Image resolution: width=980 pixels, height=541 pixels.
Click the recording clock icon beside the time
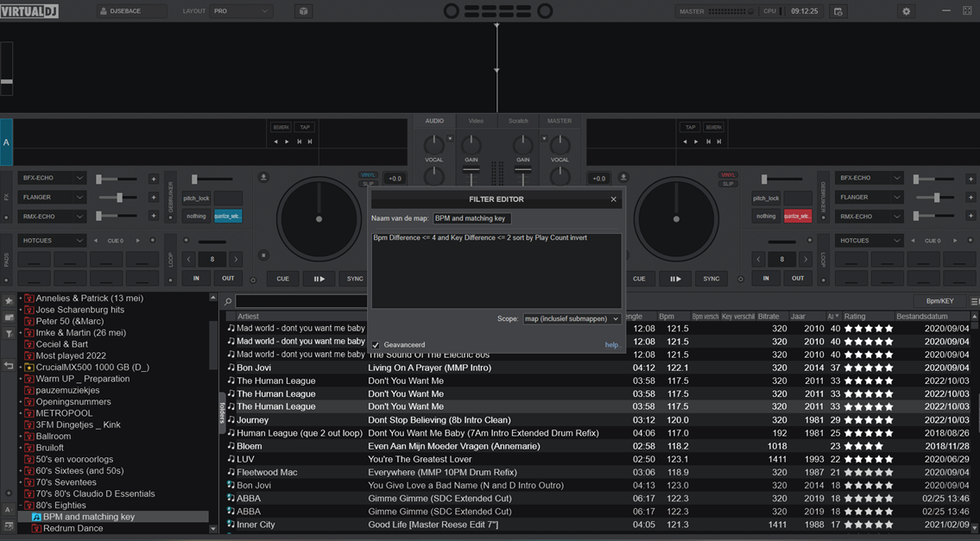pos(838,11)
